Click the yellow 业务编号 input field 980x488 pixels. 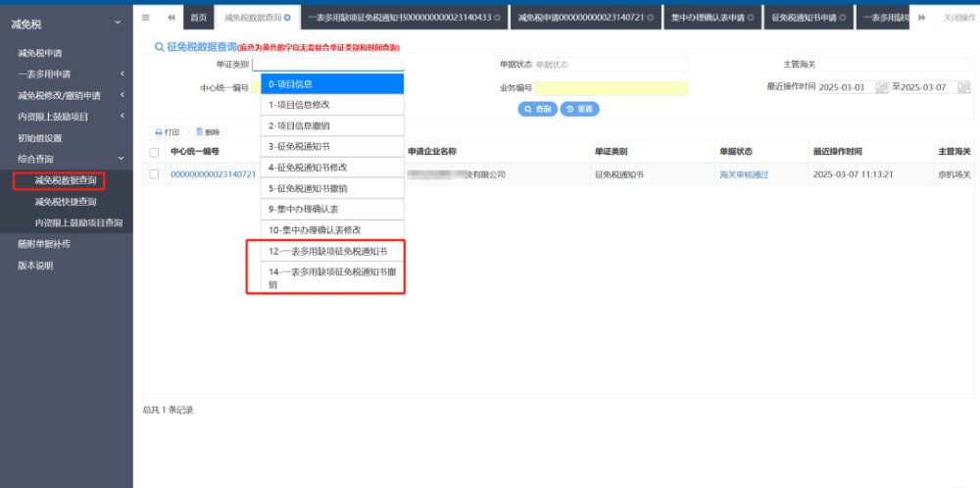click(611, 88)
